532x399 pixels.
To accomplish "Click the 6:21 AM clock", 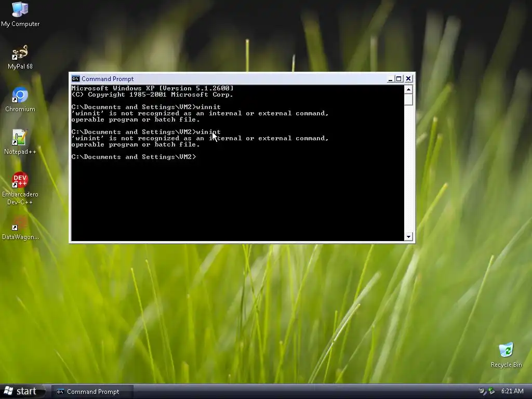I will 512,391.
